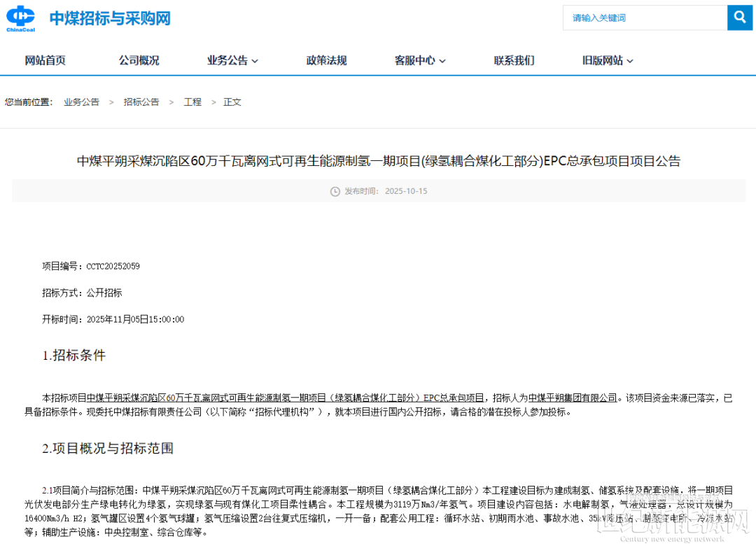The height and width of the screenshot is (546, 756).
Task: Click the ChinaCoal logo icon
Action: click(20, 18)
